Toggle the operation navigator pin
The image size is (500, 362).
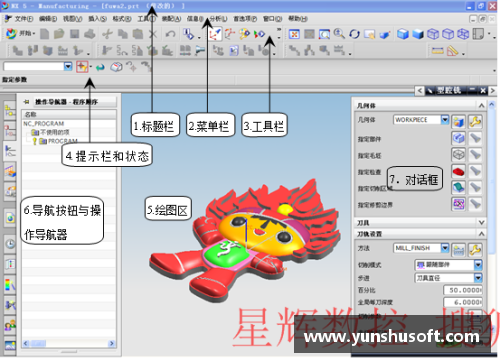tap(26, 102)
